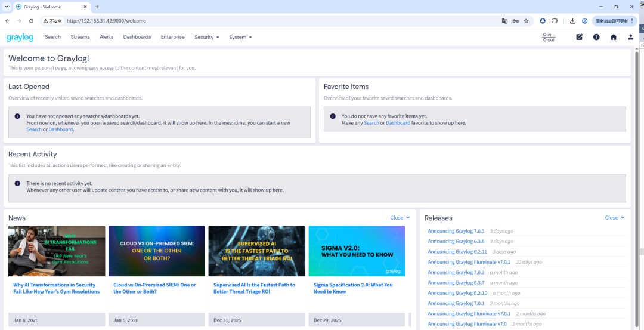This screenshot has width=644, height=330.
Task: Click the browser forward arrow
Action: (19, 21)
